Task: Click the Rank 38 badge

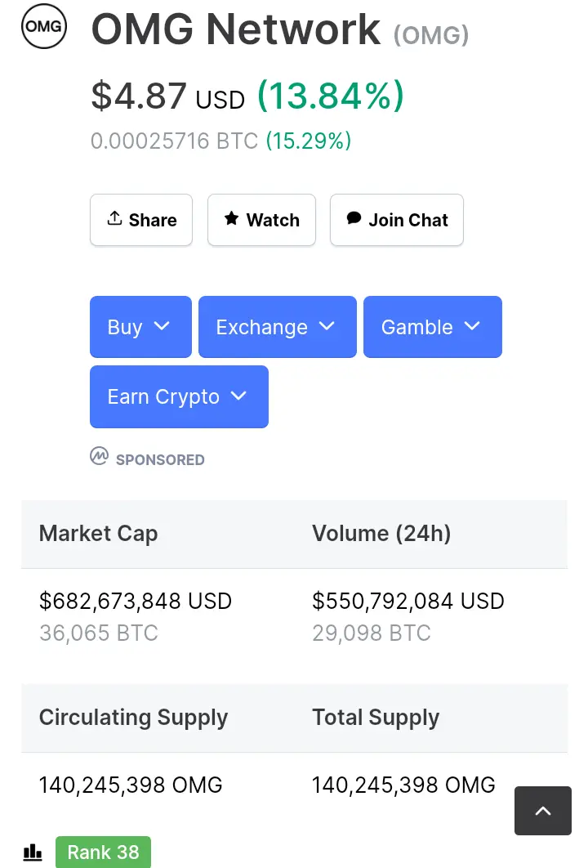Action: (x=103, y=852)
